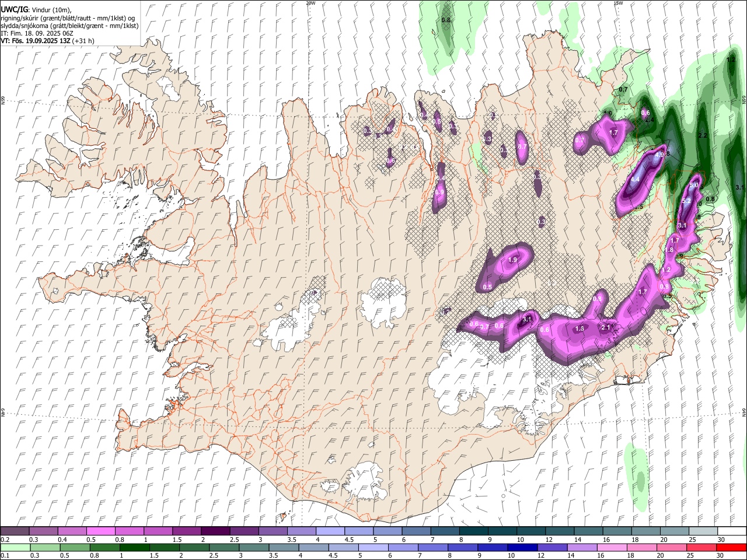Click the '0.1' rain scale label
Viewport: 747px width, 560px height.
(5, 555)
